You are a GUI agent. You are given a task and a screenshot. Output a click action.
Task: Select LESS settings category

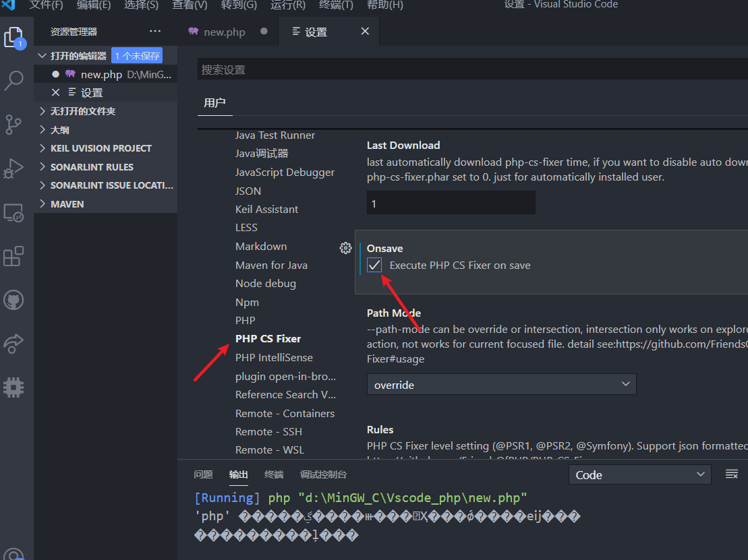tap(246, 228)
